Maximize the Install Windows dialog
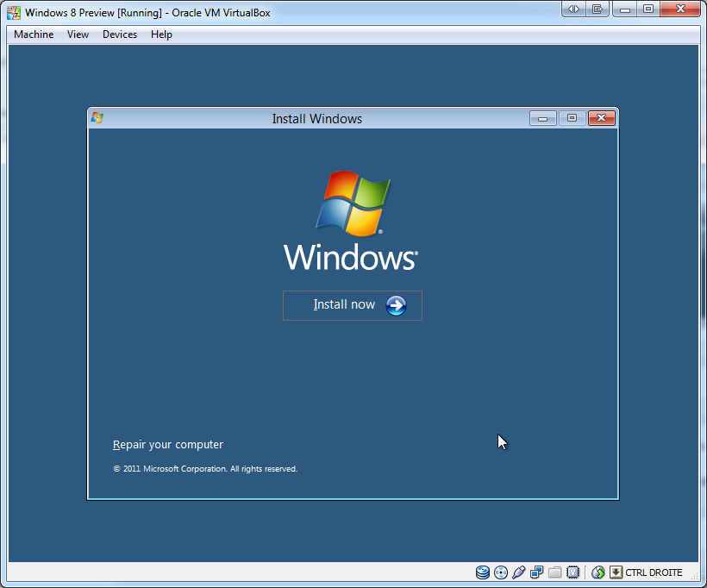 click(x=572, y=118)
